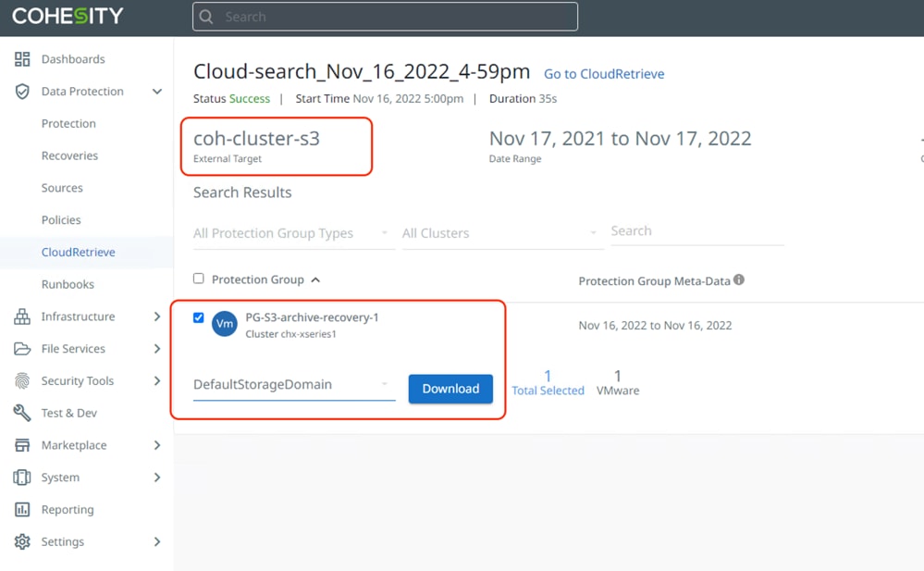Click the Protection Group Meta-Data info icon
Image resolution: width=924 pixels, height=571 pixels.
point(739,280)
